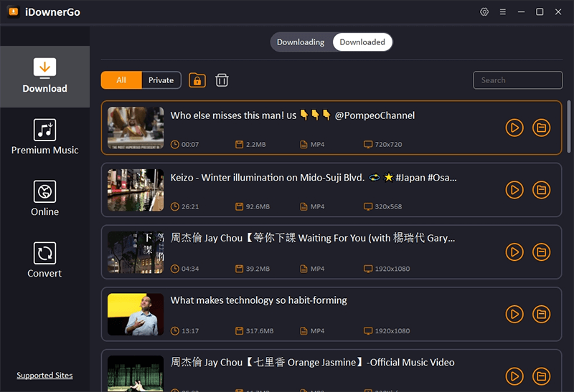Screen dimensions: 574x392
Task: Click the '13:17' duration text
Action: click(x=190, y=331)
